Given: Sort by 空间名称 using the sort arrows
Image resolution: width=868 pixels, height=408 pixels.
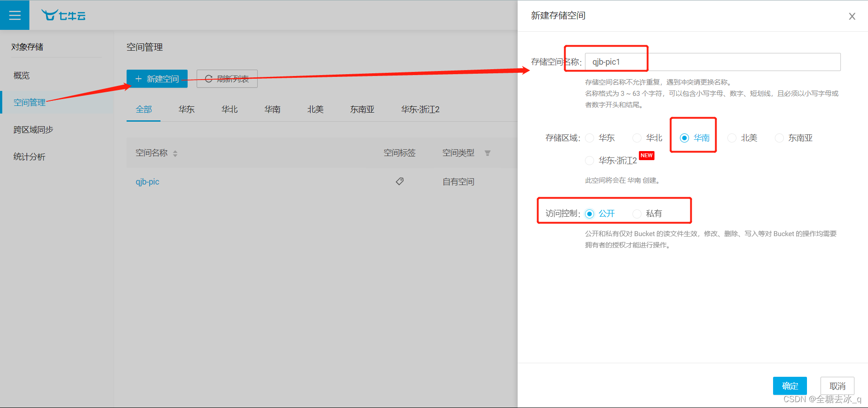Looking at the screenshot, I should pyautogui.click(x=175, y=153).
